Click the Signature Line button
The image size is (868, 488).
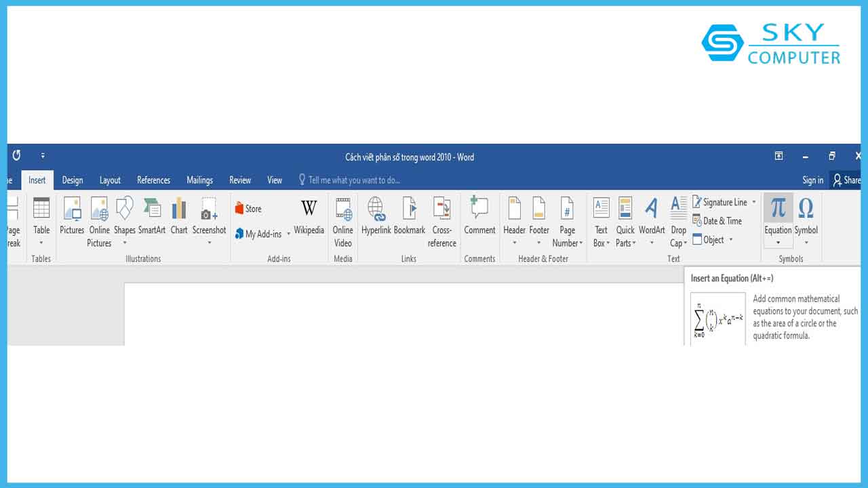click(x=720, y=202)
